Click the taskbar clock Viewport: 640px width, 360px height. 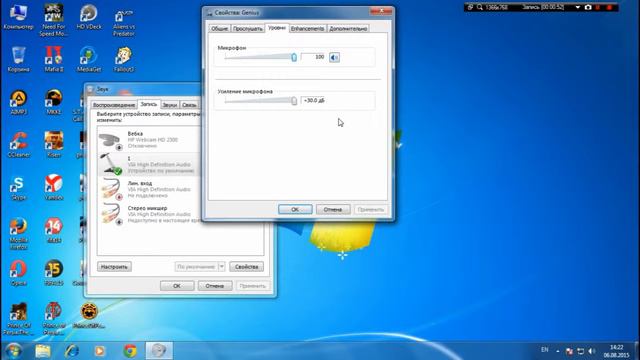click(616, 351)
